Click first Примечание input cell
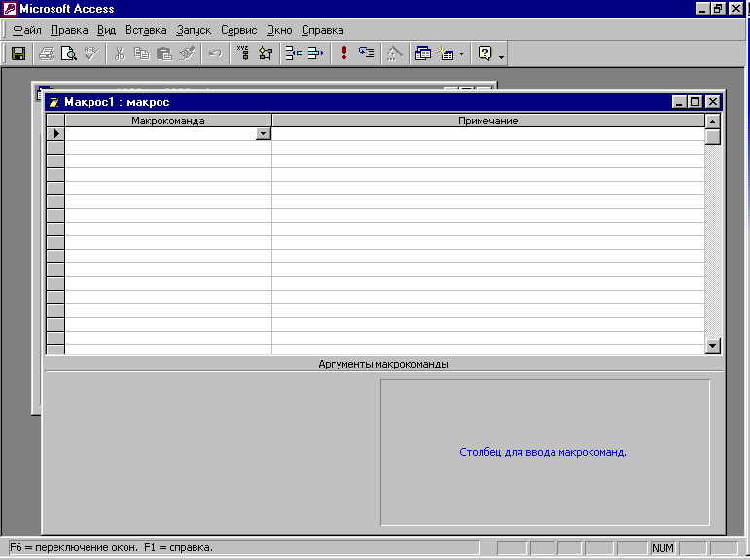The image size is (750, 560). (488, 134)
